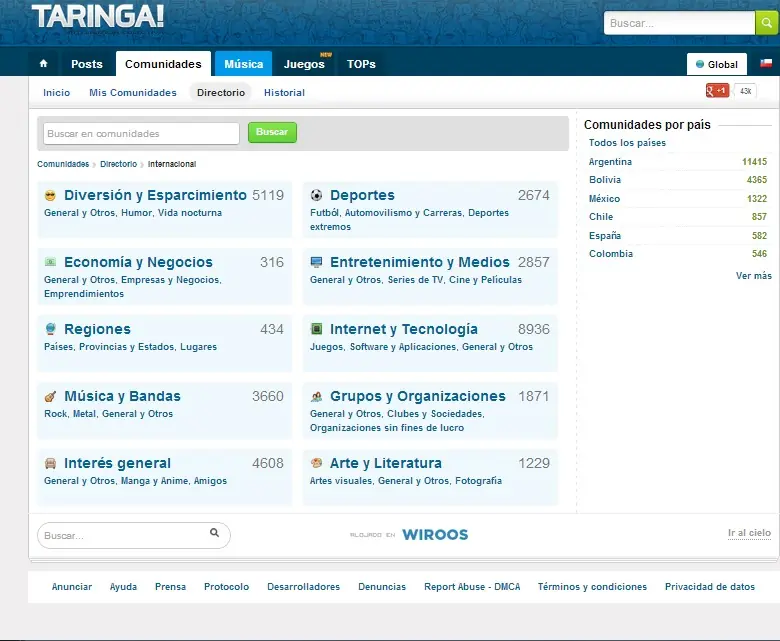Screen dimensions: 780x641
Task: Open Entretenimiento y Medios category
Action: click(420, 262)
